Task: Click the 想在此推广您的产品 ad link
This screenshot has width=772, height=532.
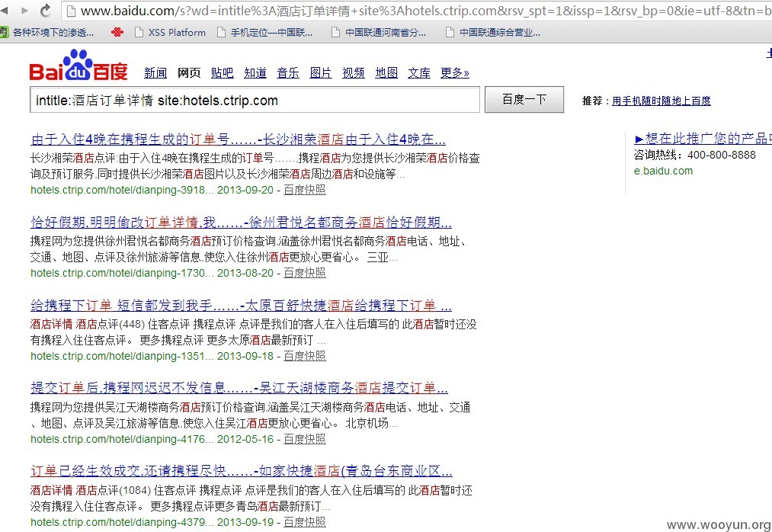Action: click(x=703, y=139)
